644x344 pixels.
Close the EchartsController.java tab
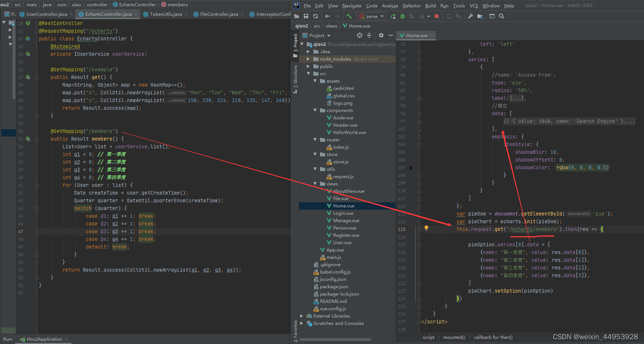(x=136, y=14)
